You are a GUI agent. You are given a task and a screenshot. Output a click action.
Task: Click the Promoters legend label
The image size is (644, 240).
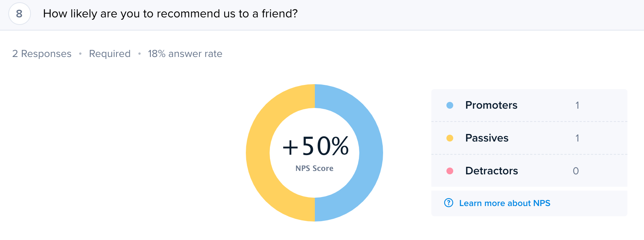491,105
